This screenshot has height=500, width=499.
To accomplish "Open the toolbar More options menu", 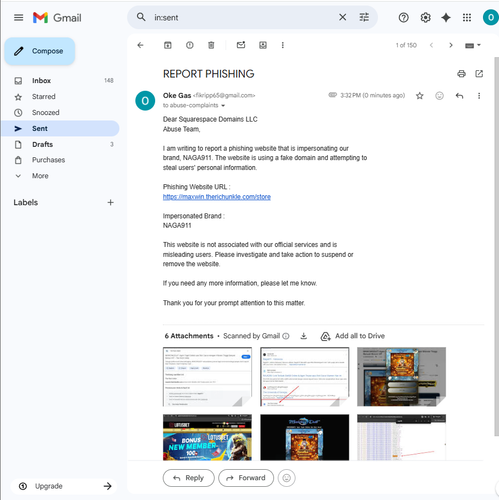I will tap(283, 45).
